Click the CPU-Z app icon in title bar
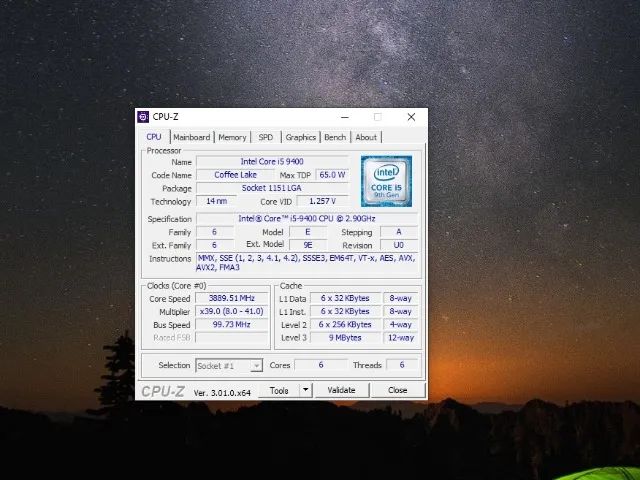Image resolution: width=640 pixels, height=480 pixels. tap(143, 117)
